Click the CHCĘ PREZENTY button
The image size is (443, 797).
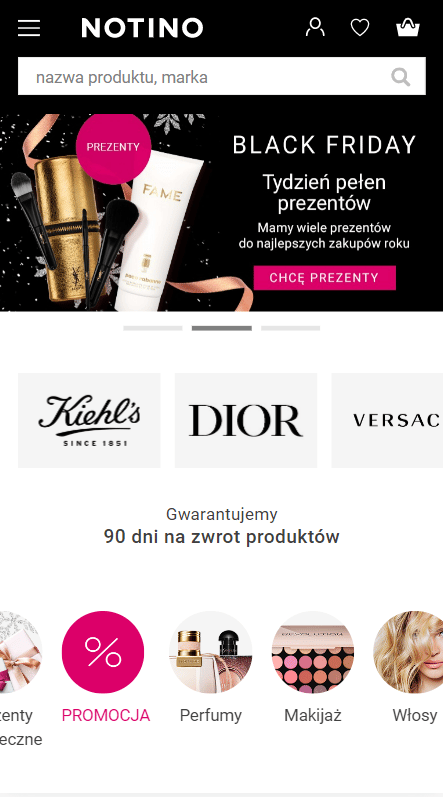[x=325, y=278]
